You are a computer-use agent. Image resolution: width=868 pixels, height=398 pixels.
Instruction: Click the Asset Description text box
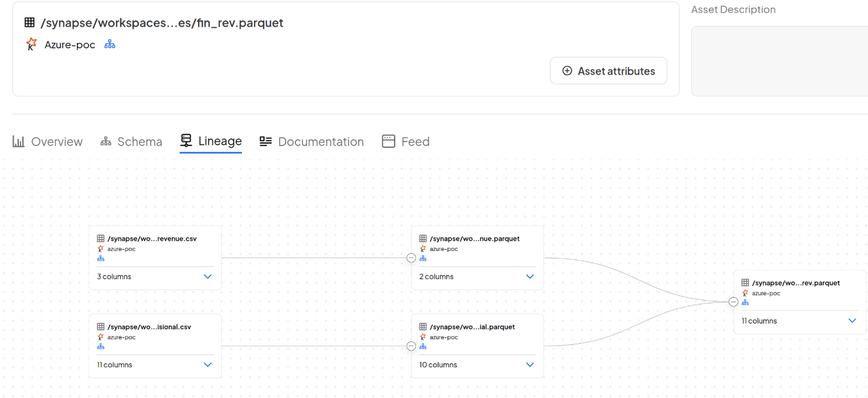coord(779,61)
